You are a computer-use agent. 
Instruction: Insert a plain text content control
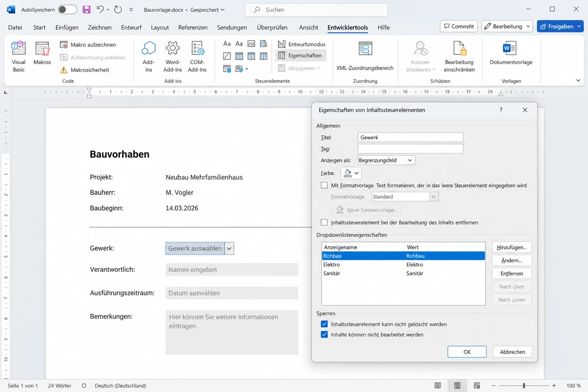click(239, 44)
